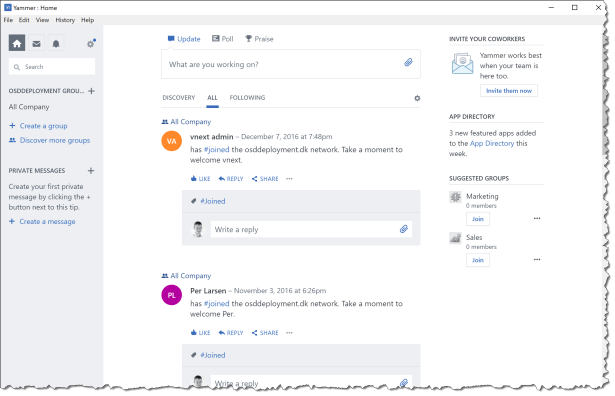The width and height of the screenshot is (615, 396).
Task: Click the November 3, 2016 post timestamp
Action: tap(280, 291)
